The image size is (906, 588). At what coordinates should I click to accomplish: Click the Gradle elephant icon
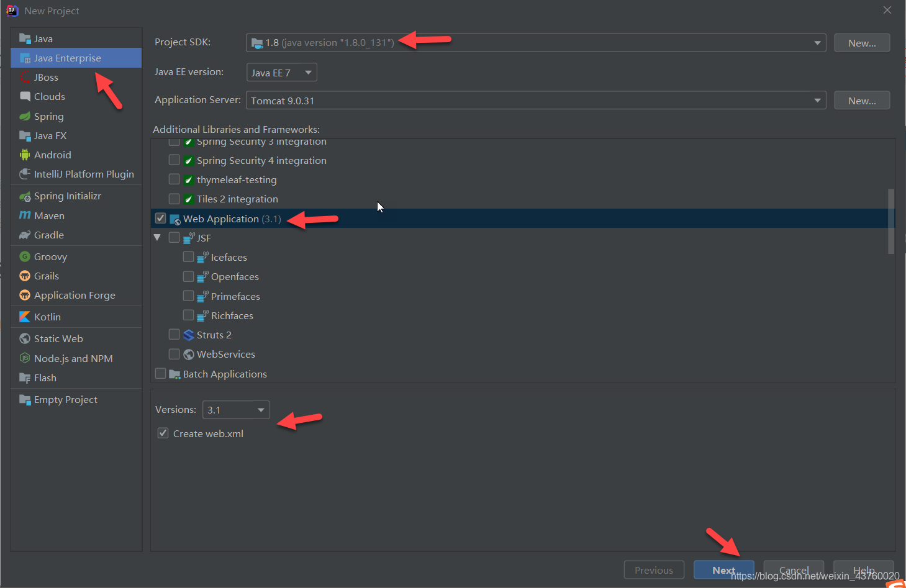click(25, 235)
